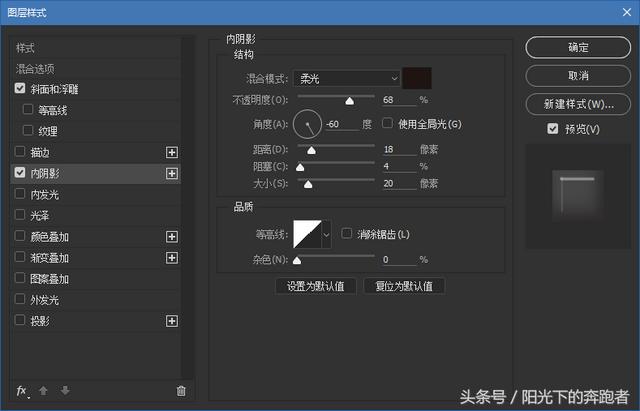
Task: Enable the 内发光 checkbox
Action: coord(20,193)
